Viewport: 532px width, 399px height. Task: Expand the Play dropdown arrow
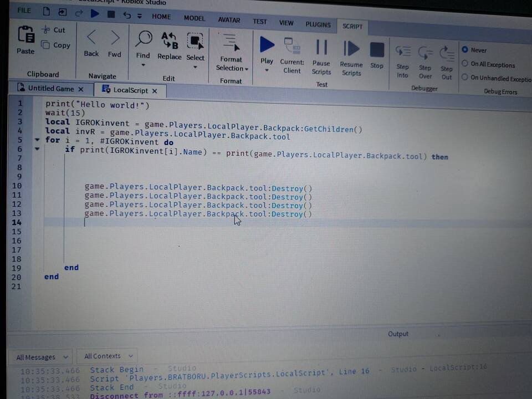267,70
